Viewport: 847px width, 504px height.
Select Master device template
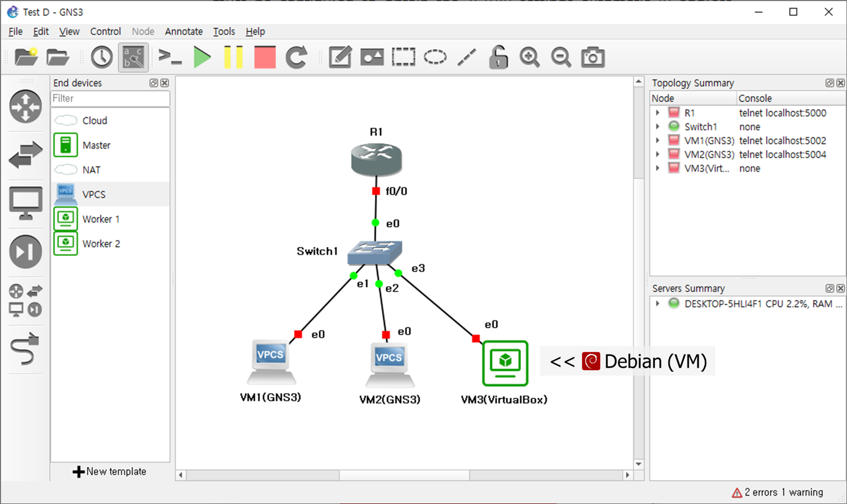coord(110,145)
